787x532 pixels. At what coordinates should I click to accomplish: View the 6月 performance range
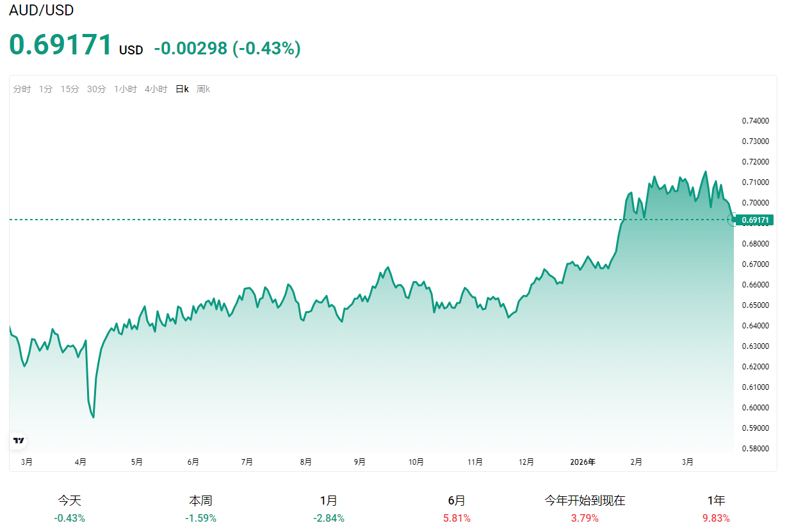pos(457,508)
